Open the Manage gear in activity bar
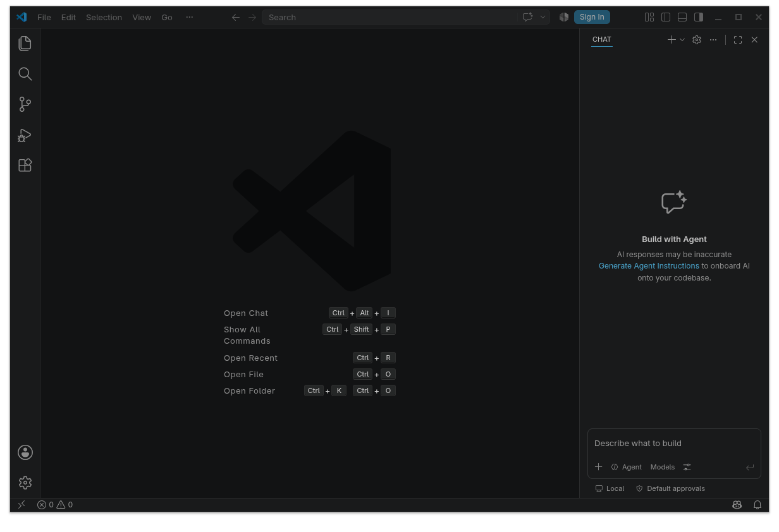Viewport: 779px width, 532px height. point(25,483)
